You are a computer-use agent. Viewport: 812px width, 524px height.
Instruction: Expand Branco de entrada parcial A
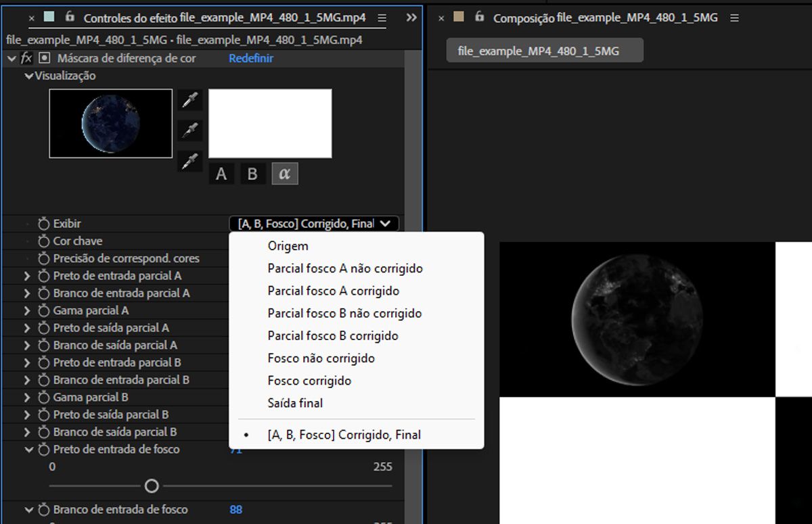28,293
